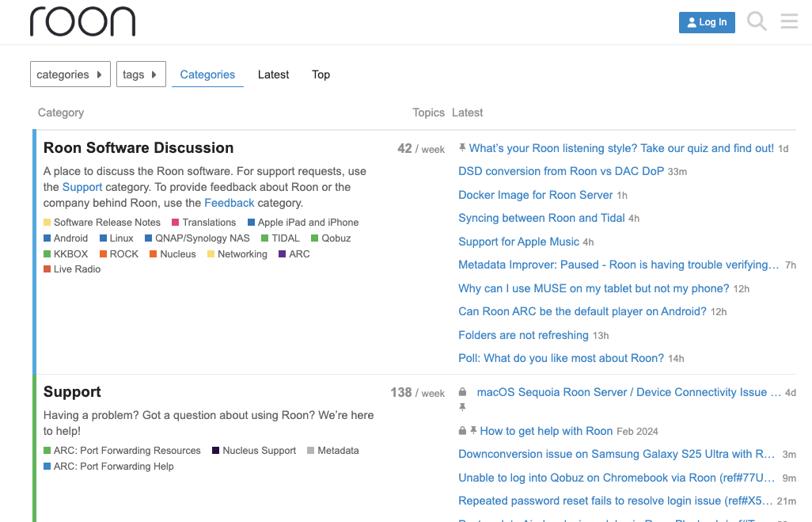Open ARC: Port Forwarding Help subcategory

coord(108,467)
